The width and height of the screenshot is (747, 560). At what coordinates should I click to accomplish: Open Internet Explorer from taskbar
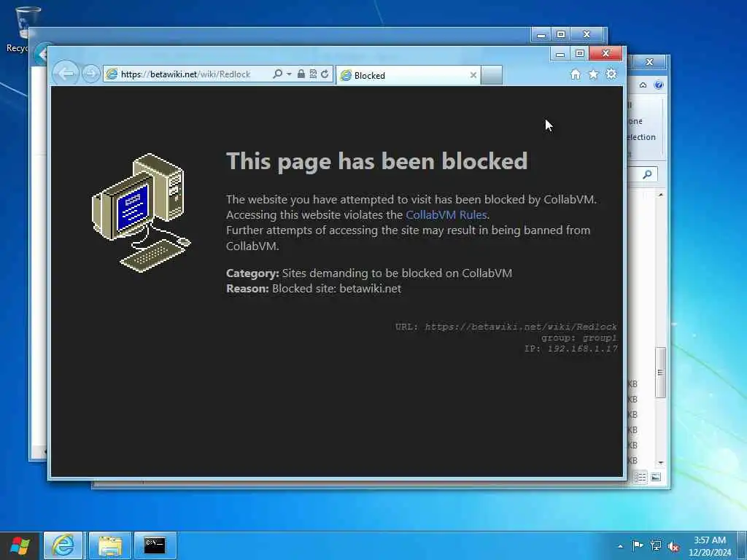point(63,545)
